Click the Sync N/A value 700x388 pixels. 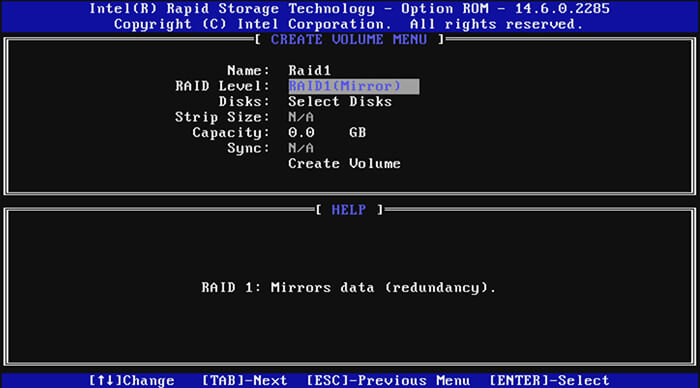point(301,148)
